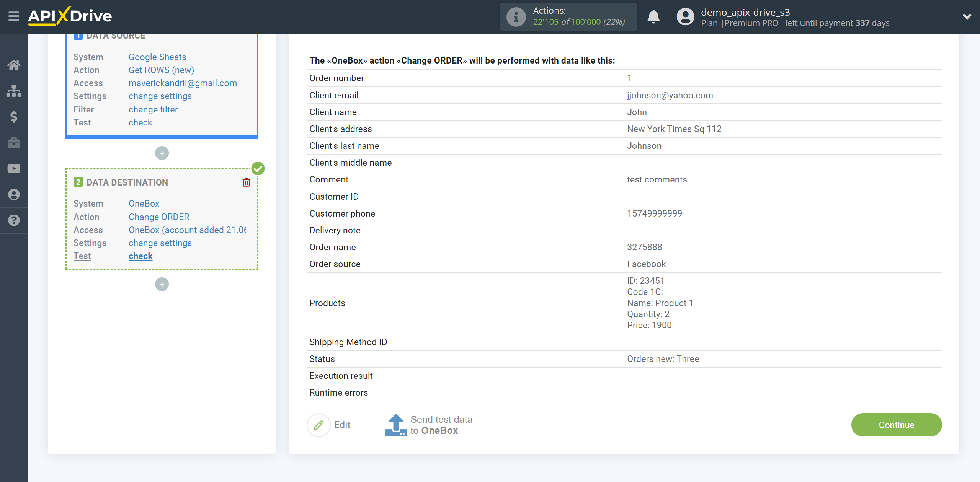Viewport: 980px width, 482px height.
Task: Select New York Times Sq 112 value
Action: [x=674, y=129]
